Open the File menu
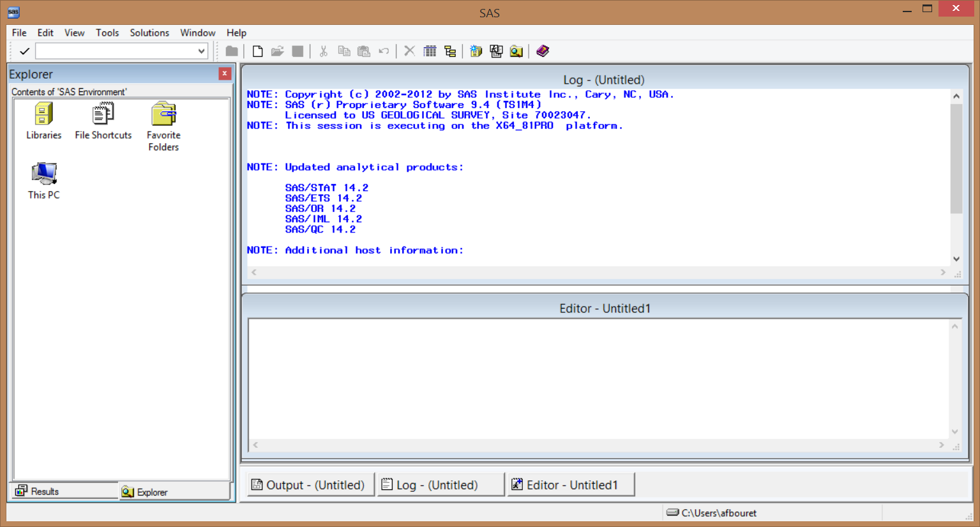 19,33
